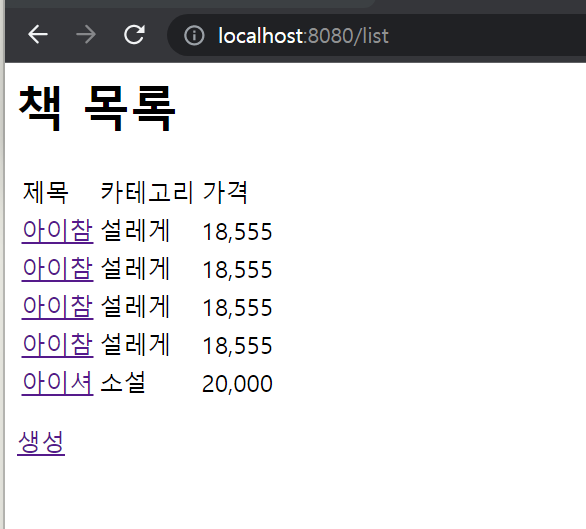Reload the page with the refresh icon
Viewport: 586px width, 529px height.
pyautogui.click(x=134, y=35)
